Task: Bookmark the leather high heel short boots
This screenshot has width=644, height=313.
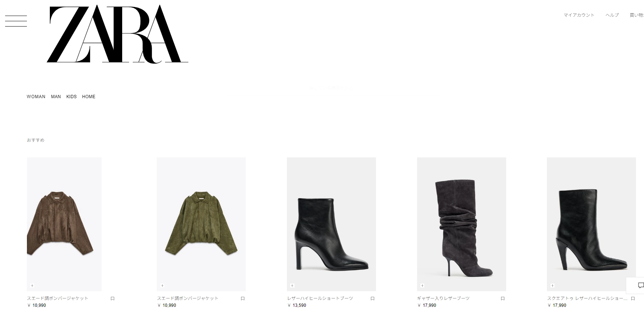Action: (x=372, y=298)
